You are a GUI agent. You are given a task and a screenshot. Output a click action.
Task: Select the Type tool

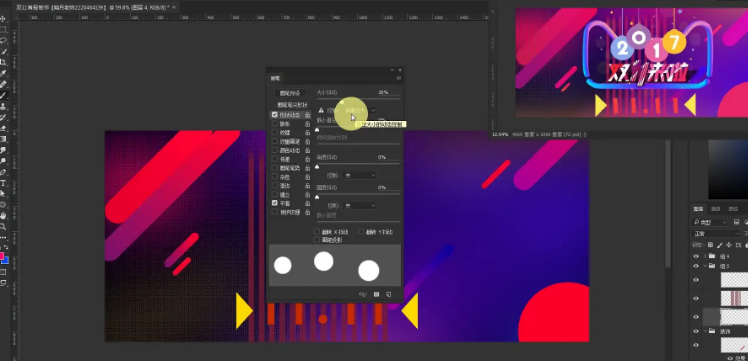tap(3, 183)
